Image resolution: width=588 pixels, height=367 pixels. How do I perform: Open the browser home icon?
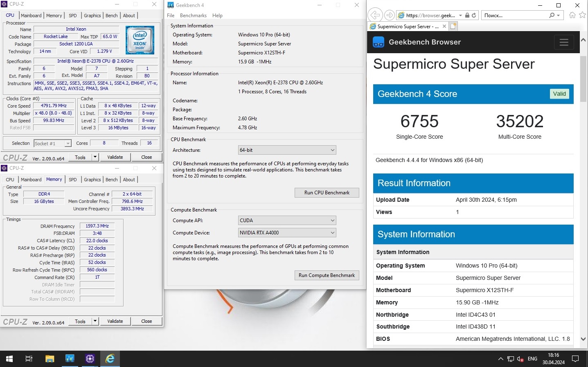[x=572, y=15]
